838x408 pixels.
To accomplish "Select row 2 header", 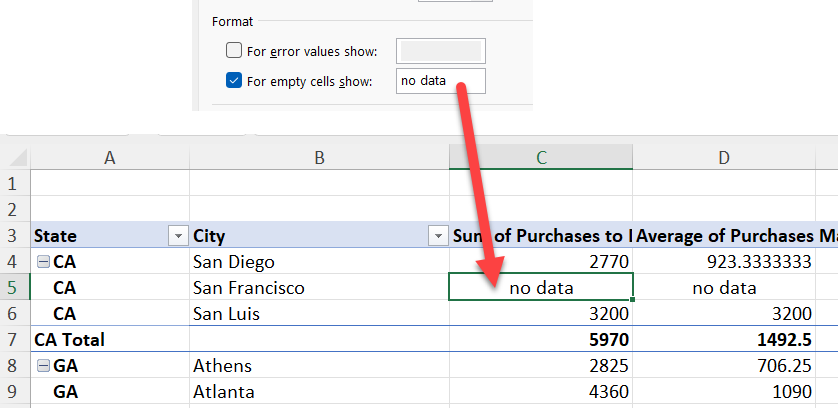I will pos(15,209).
